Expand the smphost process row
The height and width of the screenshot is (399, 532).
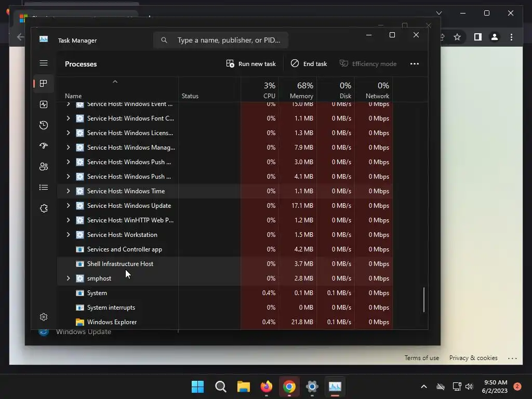click(68, 278)
